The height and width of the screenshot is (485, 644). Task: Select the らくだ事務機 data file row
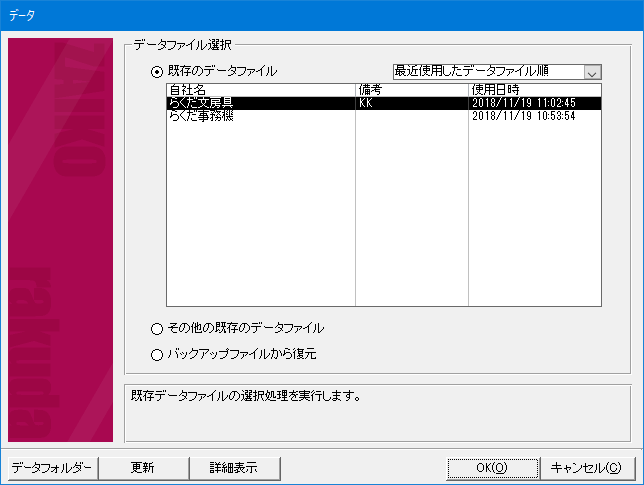(260, 116)
